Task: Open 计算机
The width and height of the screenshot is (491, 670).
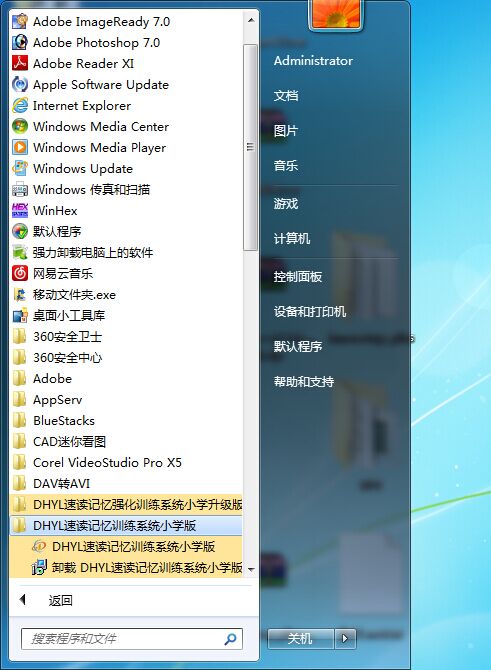Action: click(292, 238)
